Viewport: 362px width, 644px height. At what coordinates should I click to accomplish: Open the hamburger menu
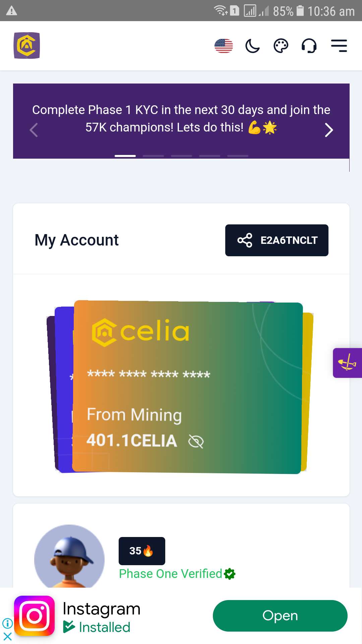tap(339, 46)
